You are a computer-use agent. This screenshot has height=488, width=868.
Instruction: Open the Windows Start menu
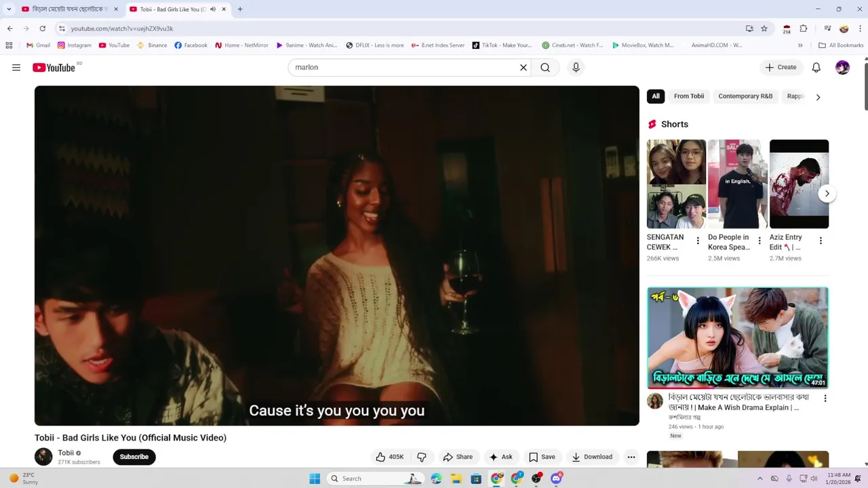click(x=315, y=479)
